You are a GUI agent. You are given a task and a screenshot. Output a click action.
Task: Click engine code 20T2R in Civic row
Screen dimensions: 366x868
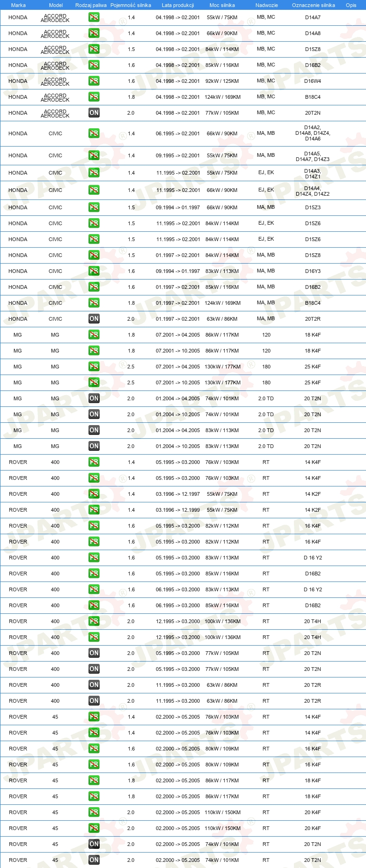coord(313,319)
